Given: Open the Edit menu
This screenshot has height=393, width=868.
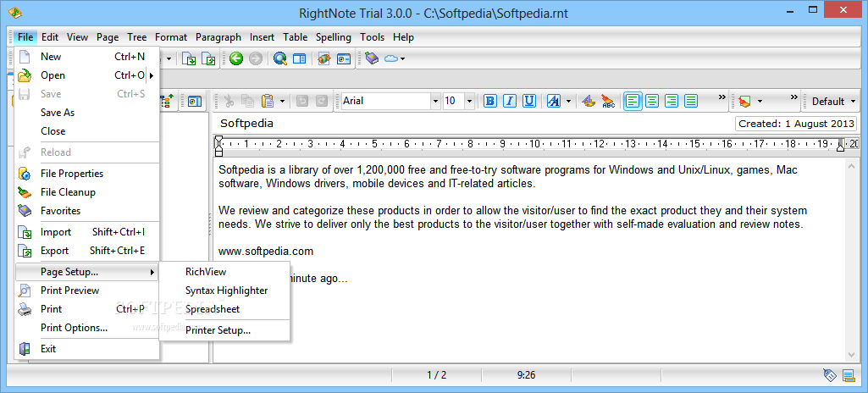Looking at the screenshot, I should [50, 37].
